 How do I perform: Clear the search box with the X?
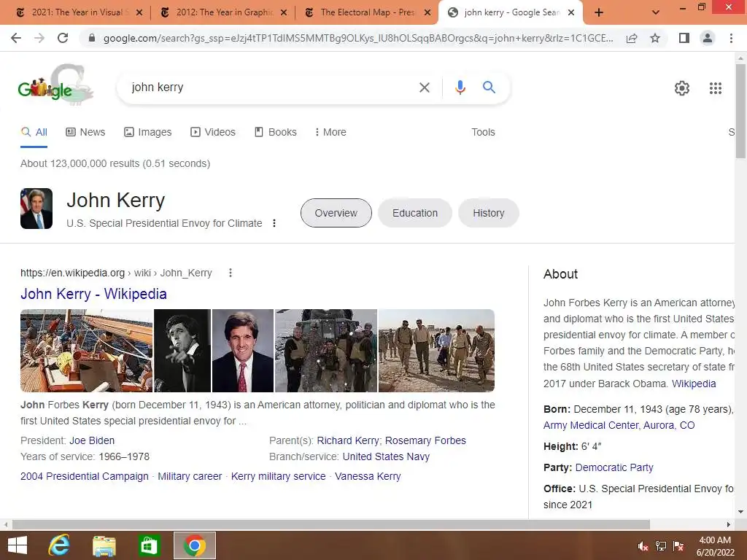coord(424,87)
